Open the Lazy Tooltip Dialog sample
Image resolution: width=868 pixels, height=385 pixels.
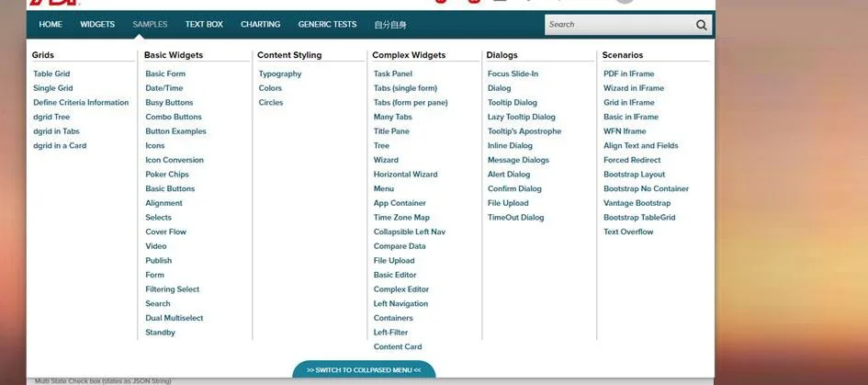(522, 117)
